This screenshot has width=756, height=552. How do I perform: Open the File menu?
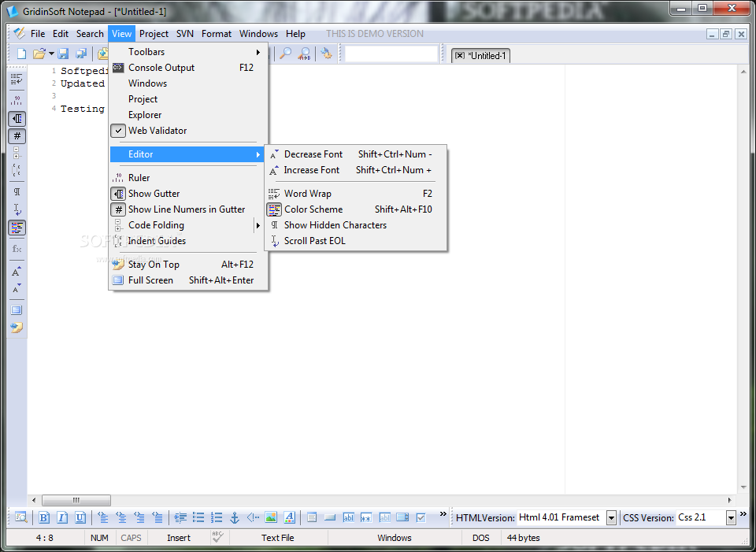point(38,34)
